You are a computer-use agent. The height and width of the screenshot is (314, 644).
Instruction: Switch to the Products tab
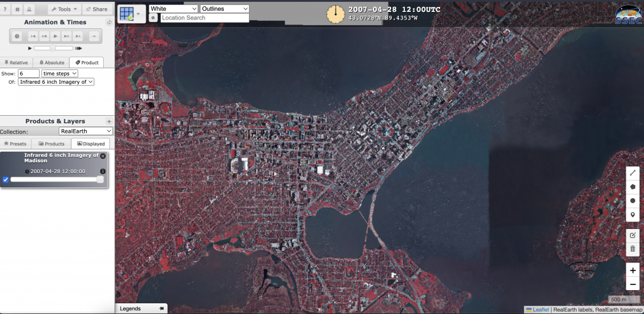(x=52, y=143)
